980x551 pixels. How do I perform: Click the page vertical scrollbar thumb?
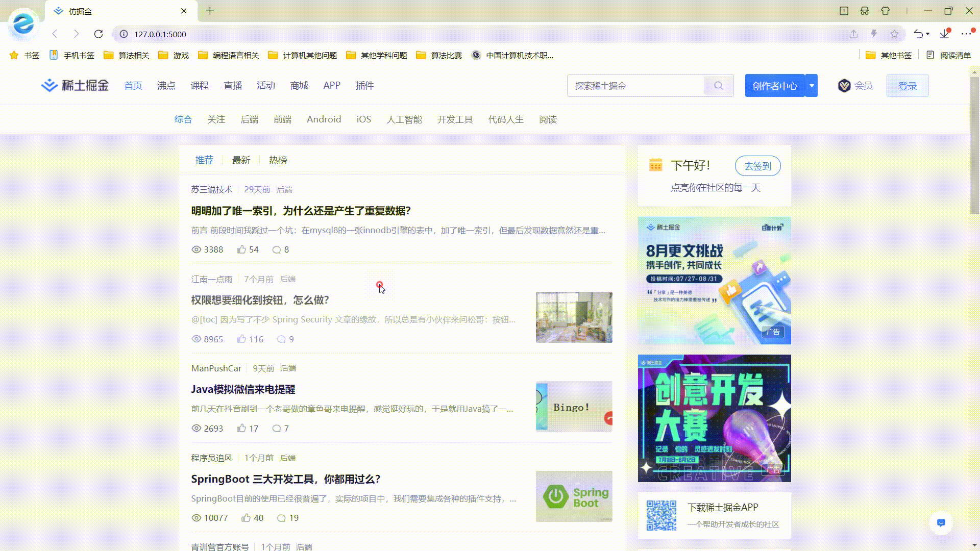974,145
